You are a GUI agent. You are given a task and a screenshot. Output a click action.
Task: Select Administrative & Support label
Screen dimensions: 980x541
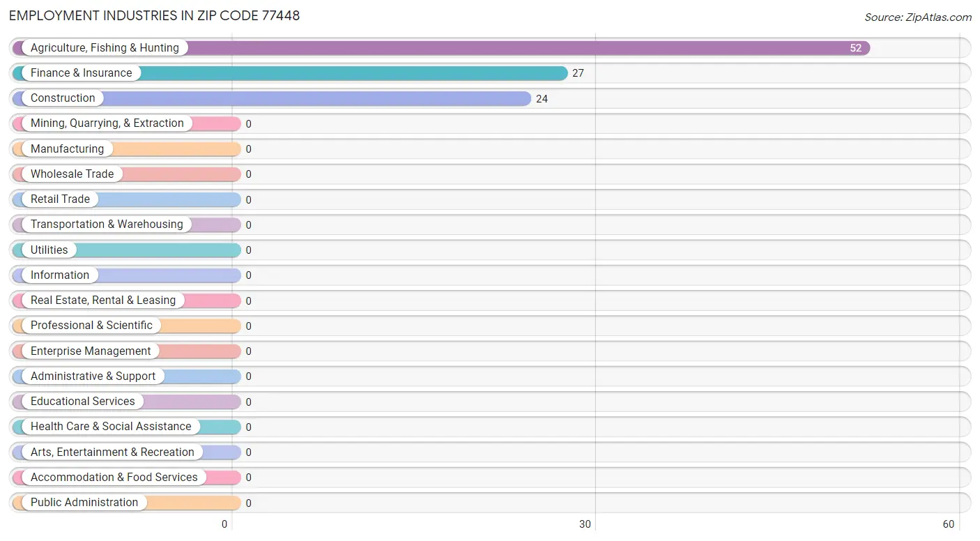click(93, 376)
